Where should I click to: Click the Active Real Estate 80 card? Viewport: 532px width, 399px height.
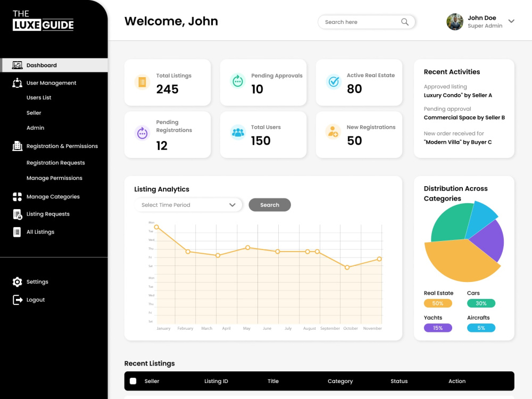pyautogui.click(x=359, y=82)
